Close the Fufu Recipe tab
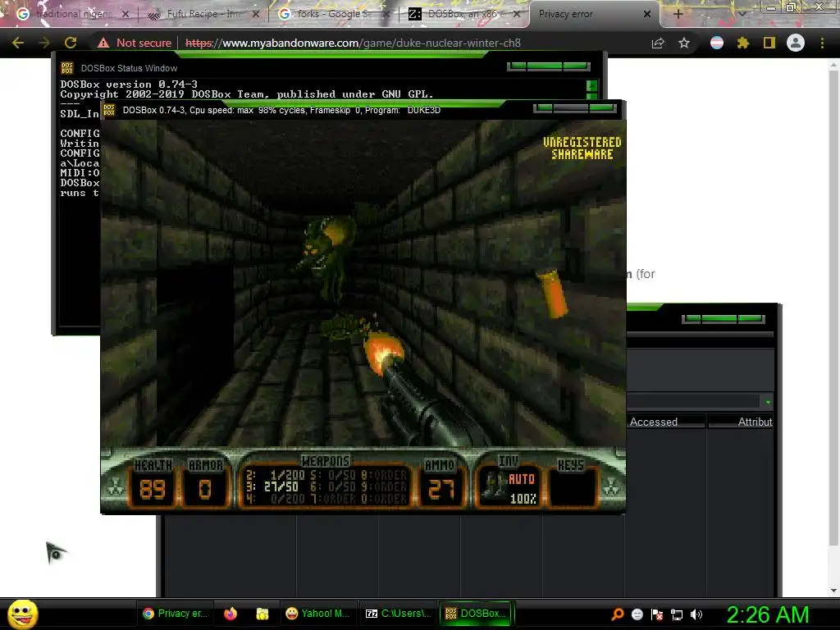The width and height of the screenshot is (840, 630). pyautogui.click(x=256, y=14)
